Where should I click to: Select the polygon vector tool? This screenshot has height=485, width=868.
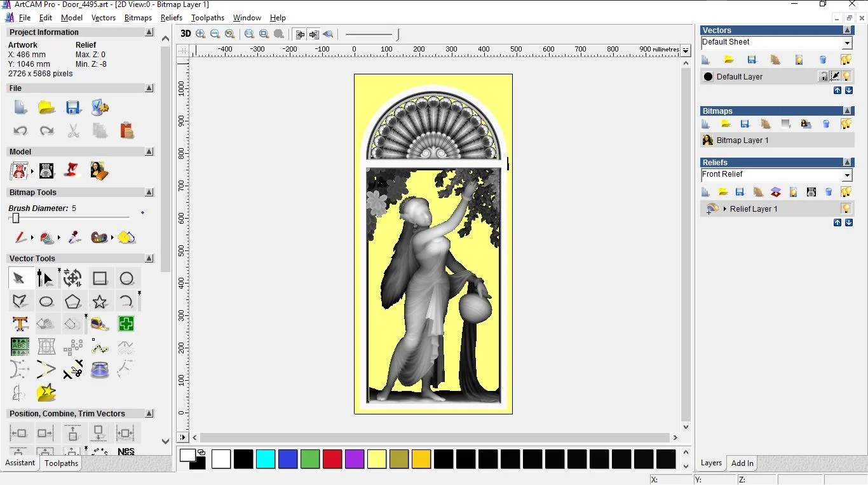pyautogui.click(x=73, y=302)
